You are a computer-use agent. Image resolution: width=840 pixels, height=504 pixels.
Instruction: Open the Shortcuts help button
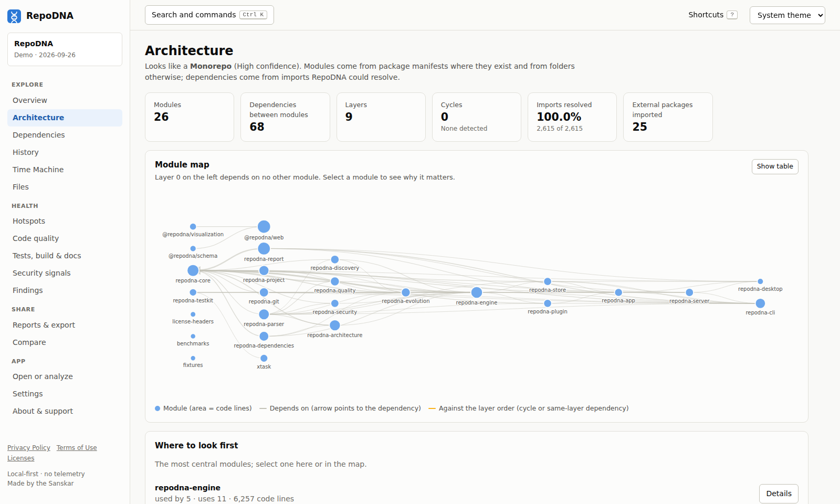(x=713, y=15)
